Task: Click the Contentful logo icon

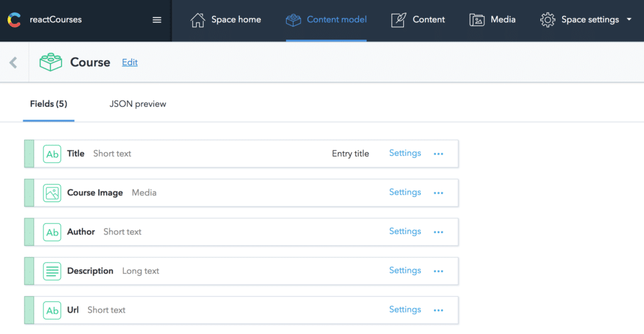Action: pyautogui.click(x=14, y=19)
